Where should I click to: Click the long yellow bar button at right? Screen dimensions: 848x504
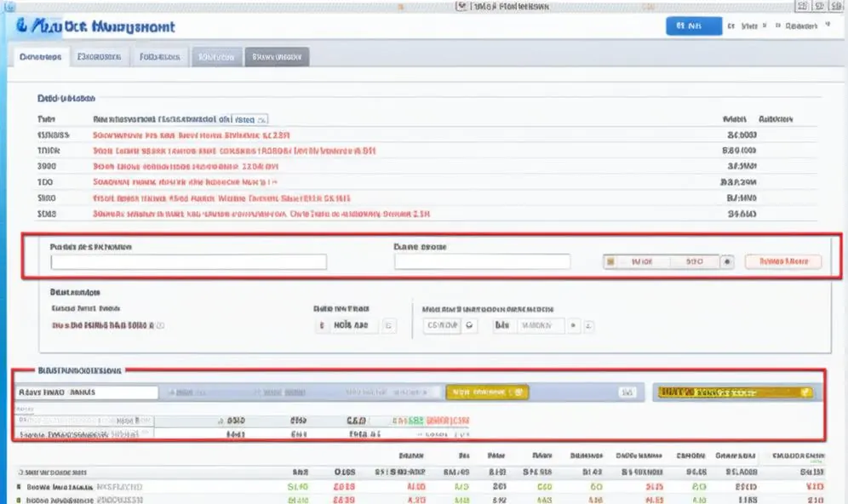(x=736, y=392)
